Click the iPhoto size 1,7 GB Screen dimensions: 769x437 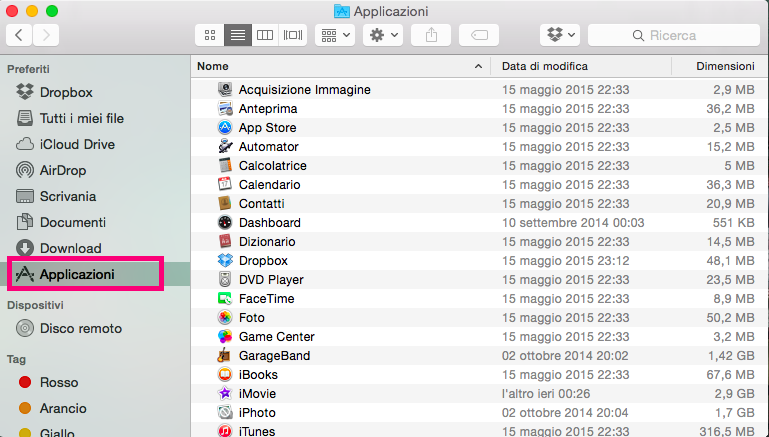[736, 412]
